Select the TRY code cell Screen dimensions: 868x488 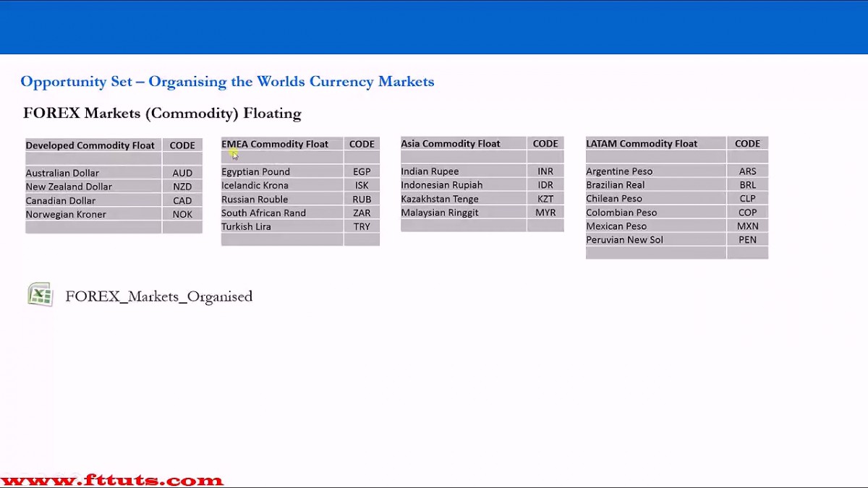(x=362, y=226)
